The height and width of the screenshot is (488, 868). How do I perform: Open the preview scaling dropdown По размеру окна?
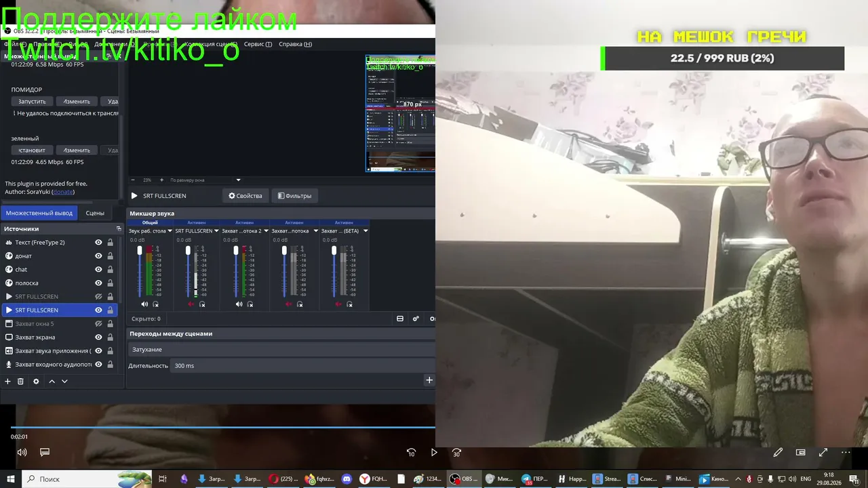click(205, 180)
